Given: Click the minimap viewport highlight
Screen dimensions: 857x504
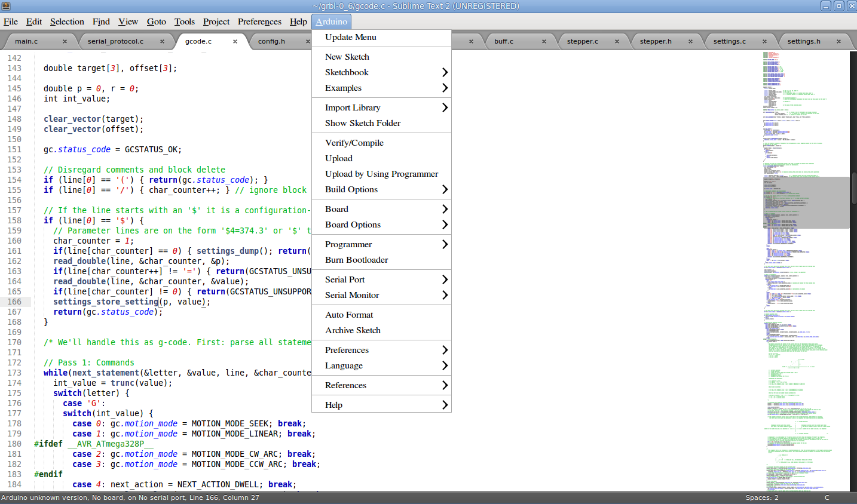Looking at the screenshot, I should [x=806, y=202].
